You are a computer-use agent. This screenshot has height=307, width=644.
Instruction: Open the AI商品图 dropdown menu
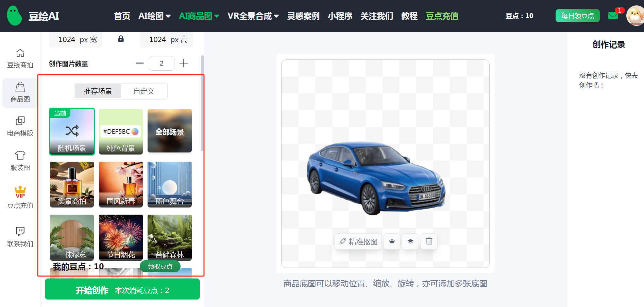[199, 16]
